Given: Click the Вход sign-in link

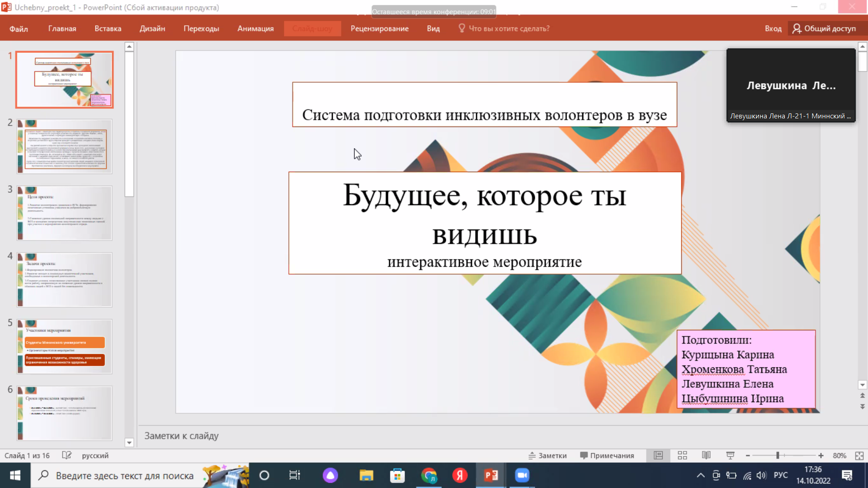Looking at the screenshot, I should point(773,28).
